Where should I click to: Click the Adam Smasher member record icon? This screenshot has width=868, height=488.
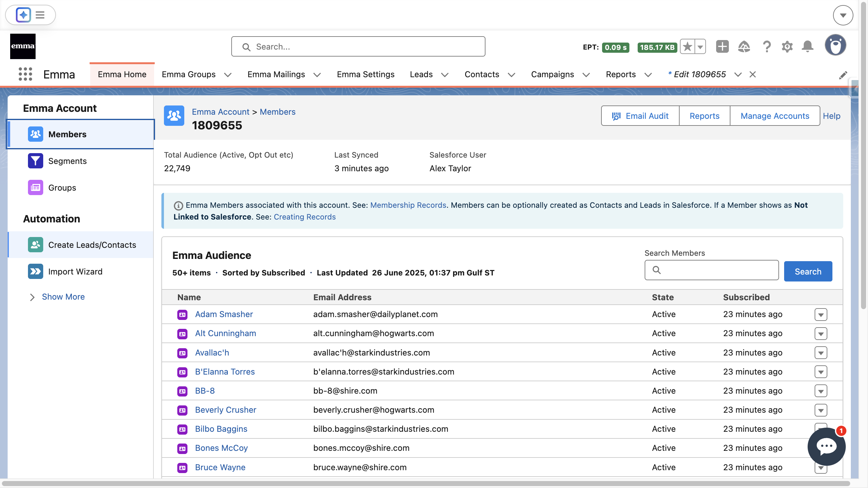[x=182, y=315]
